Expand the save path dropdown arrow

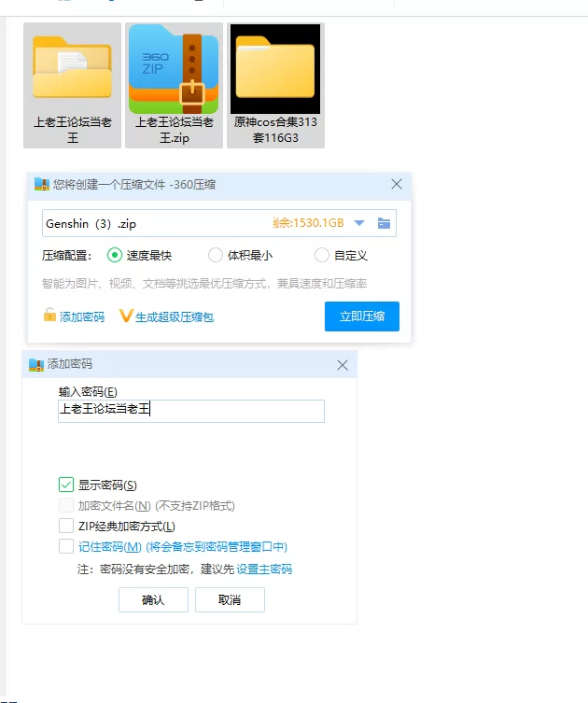(x=359, y=223)
